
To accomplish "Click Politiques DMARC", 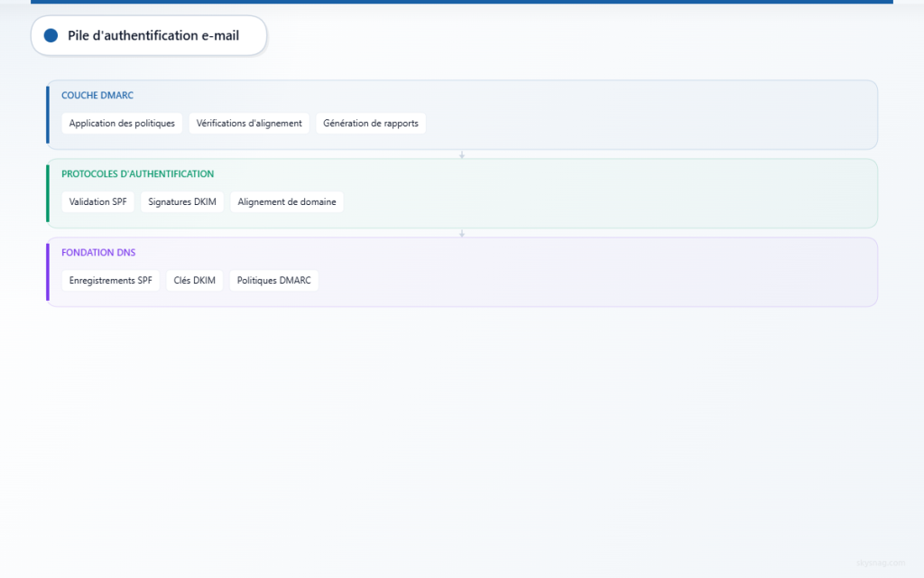I will 273,280.
